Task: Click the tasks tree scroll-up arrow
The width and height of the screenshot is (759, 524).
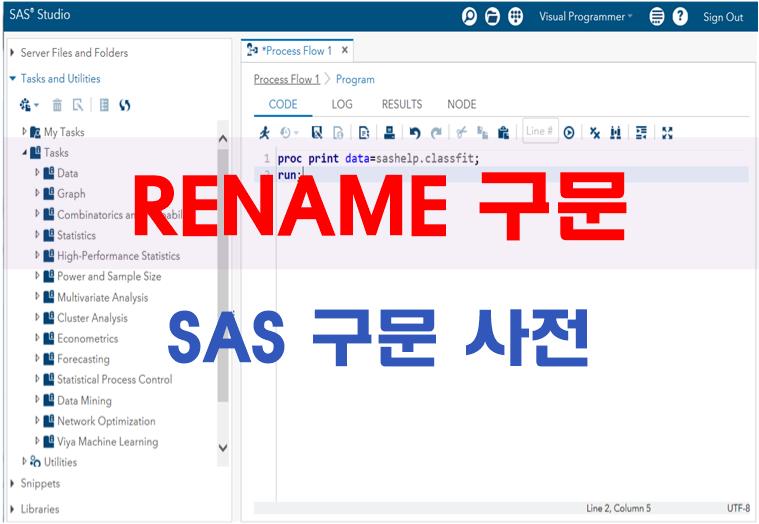Action: [223, 138]
